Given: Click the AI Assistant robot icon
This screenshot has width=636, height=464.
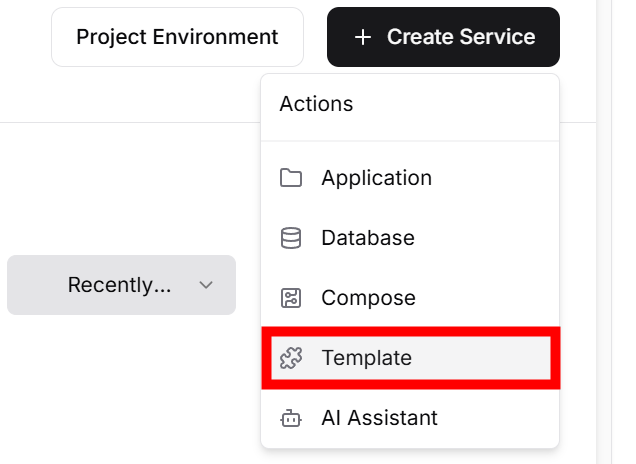Looking at the screenshot, I should (291, 418).
